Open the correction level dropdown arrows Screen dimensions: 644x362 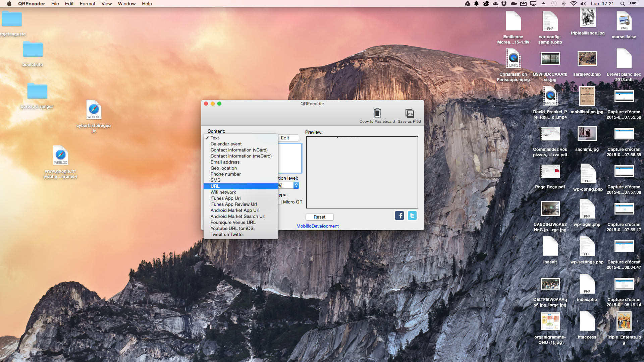[296, 185]
